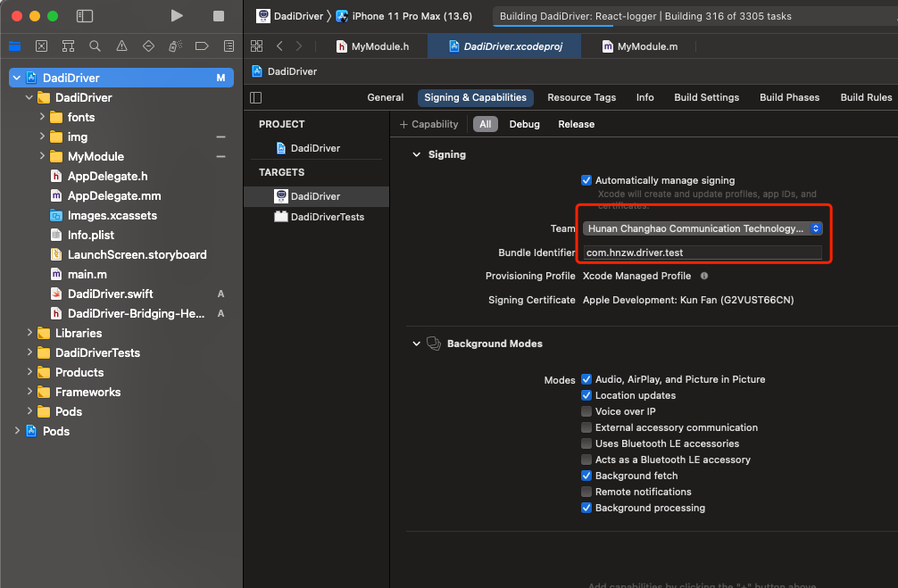
Task: Click the DadiDriver scheme icon in toolbar
Action: pyautogui.click(x=262, y=16)
